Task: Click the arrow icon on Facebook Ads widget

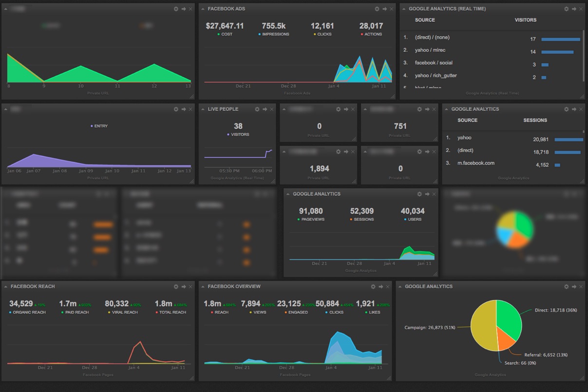Action: 384,9
